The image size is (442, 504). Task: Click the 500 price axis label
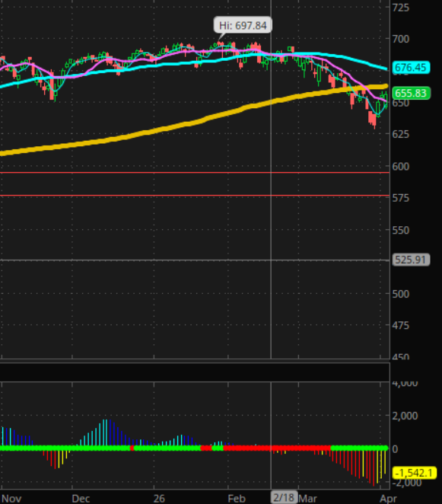[x=401, y=294]
